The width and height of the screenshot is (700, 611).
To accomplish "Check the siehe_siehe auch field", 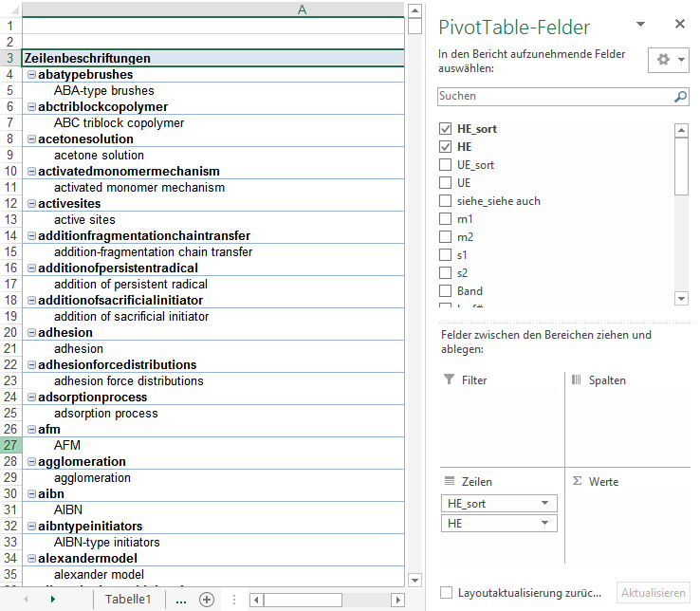I will [x=446, y=201].
